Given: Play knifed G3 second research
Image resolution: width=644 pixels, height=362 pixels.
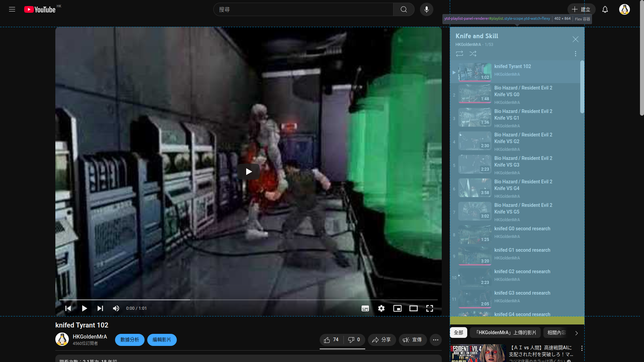Looking at the screenshot, I should coord(515,299).
